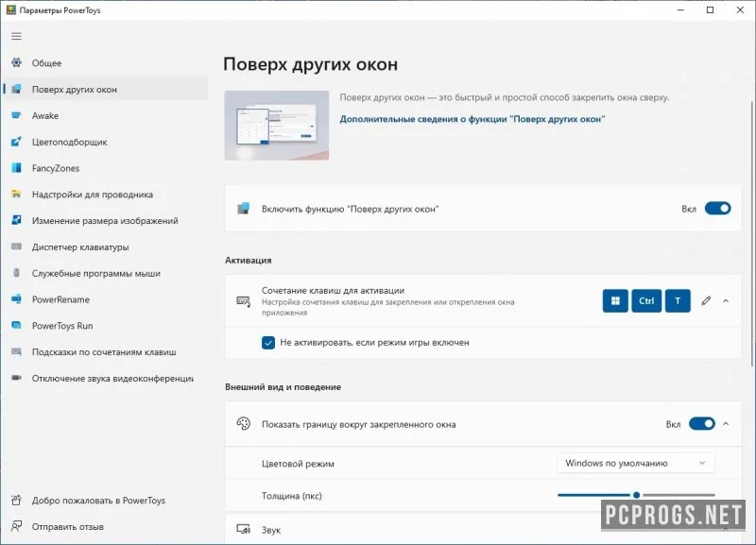This screenshot has height=545, width=756.
Task: Click the PowerToys Run sidebar icon
Action: pos(16,326)
